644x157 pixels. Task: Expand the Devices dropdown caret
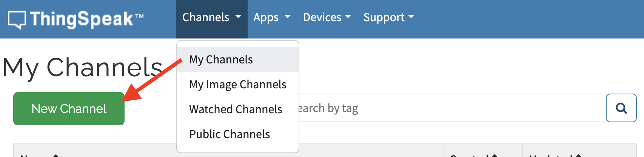(348, 17)
